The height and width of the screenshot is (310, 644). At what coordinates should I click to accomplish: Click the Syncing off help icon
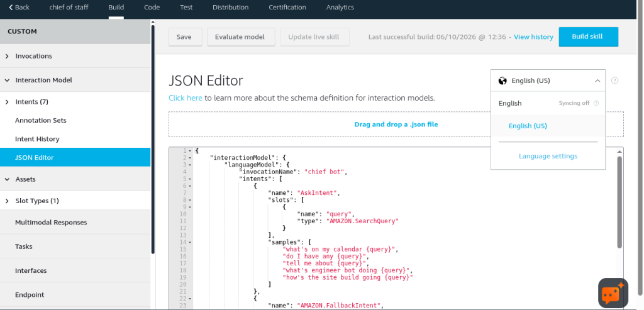point(596,103)
